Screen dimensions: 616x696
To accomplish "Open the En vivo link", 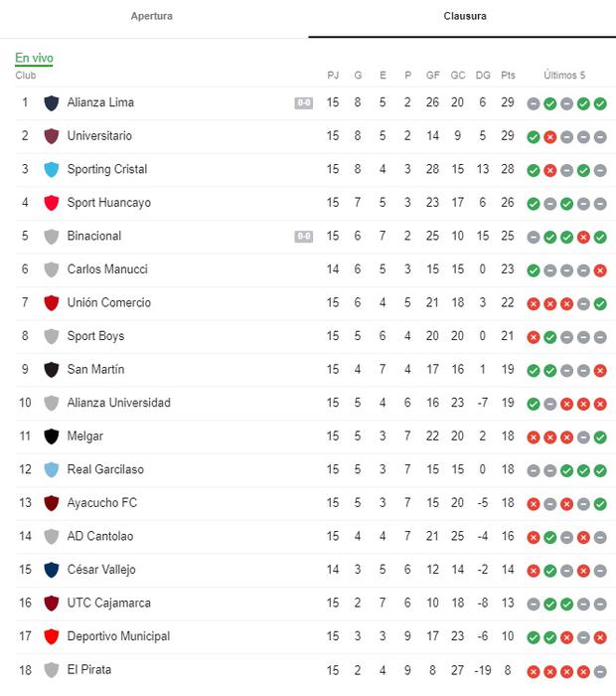I will pyautogui.click(x=34, y=59).
